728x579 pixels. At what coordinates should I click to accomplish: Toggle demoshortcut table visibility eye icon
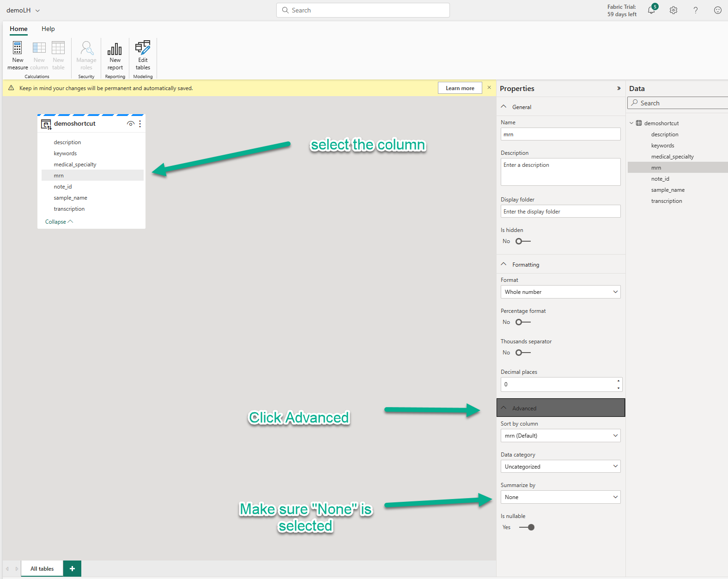tap(131, 124)
